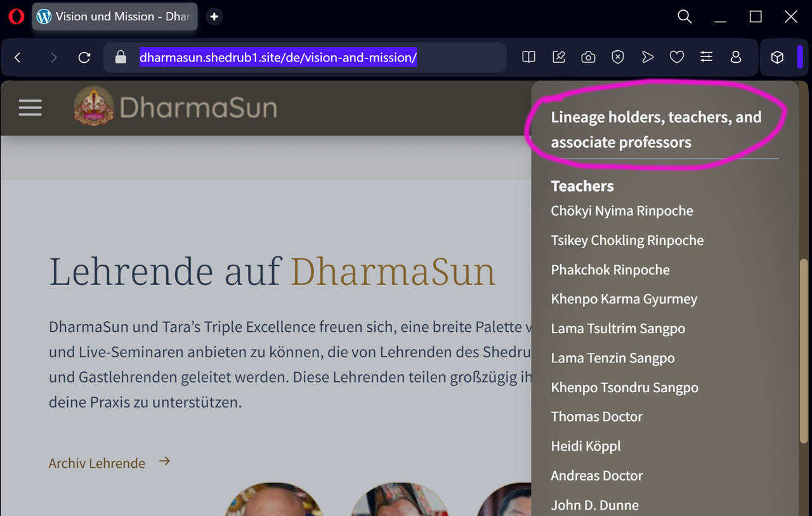
Task: Click the edit note pencil icon
Action: coord(559,57)
